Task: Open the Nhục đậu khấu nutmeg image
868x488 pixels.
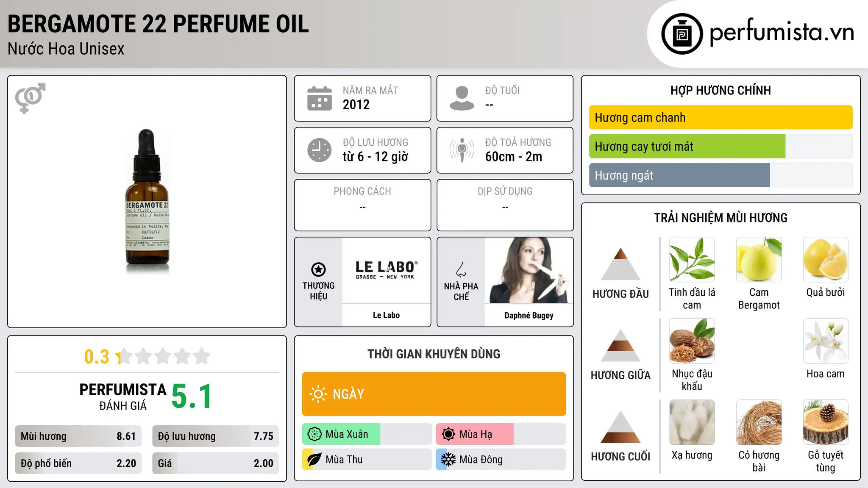Action: point(692,341)
